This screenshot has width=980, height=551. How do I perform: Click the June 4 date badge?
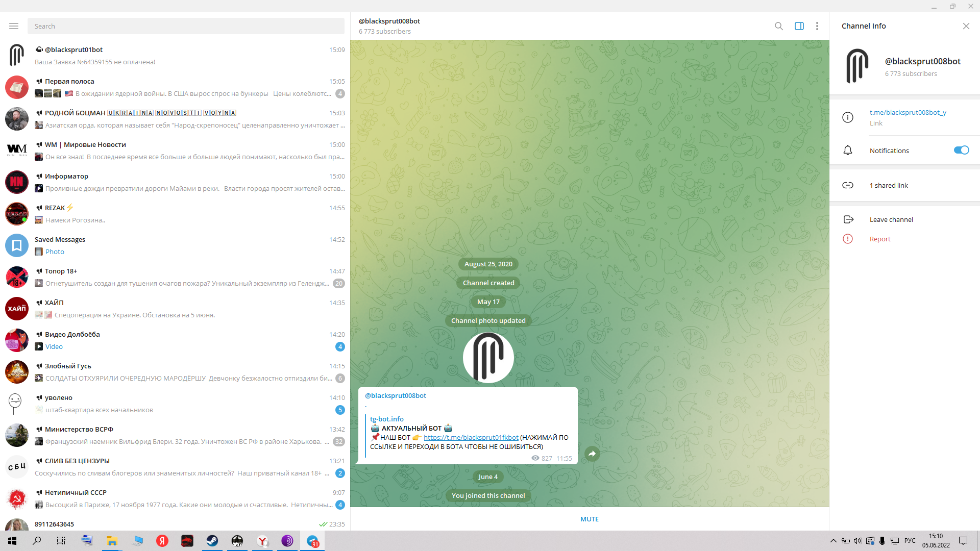tap(488, 477)
